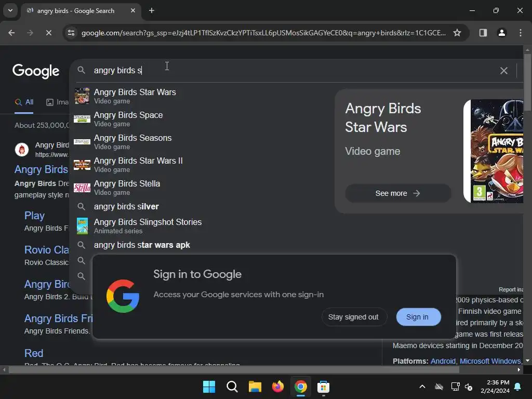
Task: Click the Sign in button
Action: 418,317
